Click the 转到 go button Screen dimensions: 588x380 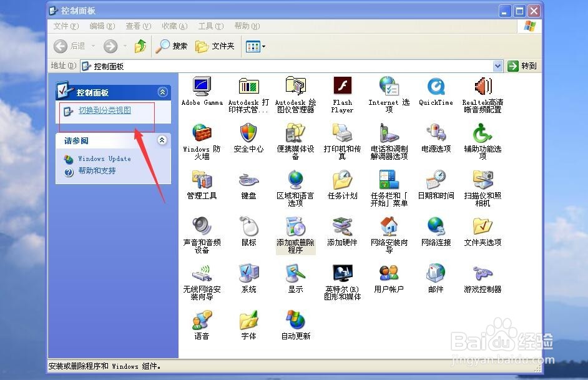[x=522, y=66]
